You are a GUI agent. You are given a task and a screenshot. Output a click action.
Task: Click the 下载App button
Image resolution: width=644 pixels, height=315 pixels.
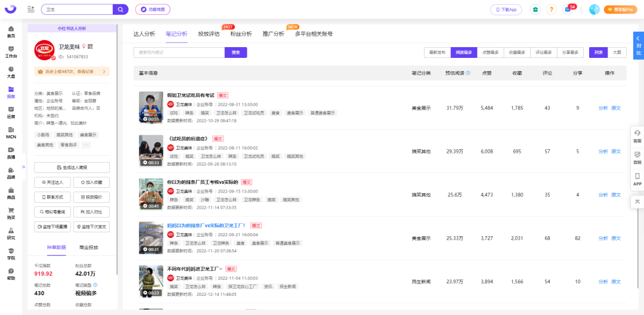506,10
